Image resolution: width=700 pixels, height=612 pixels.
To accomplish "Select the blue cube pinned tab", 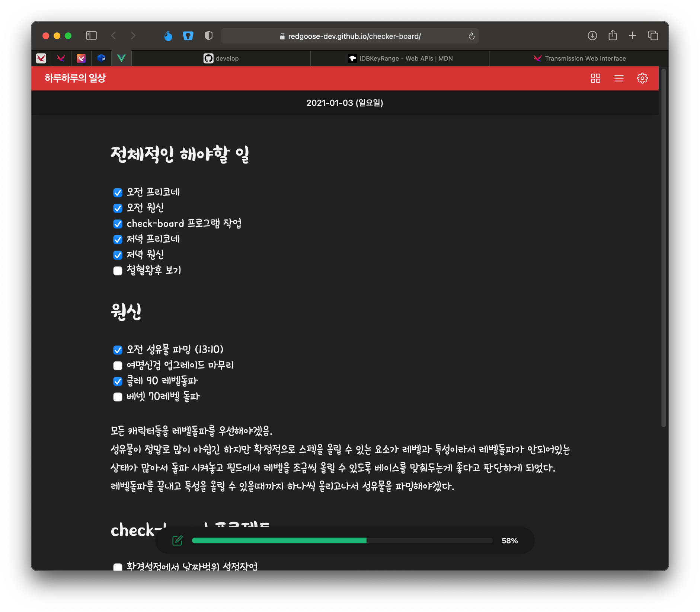I will 101,58.
